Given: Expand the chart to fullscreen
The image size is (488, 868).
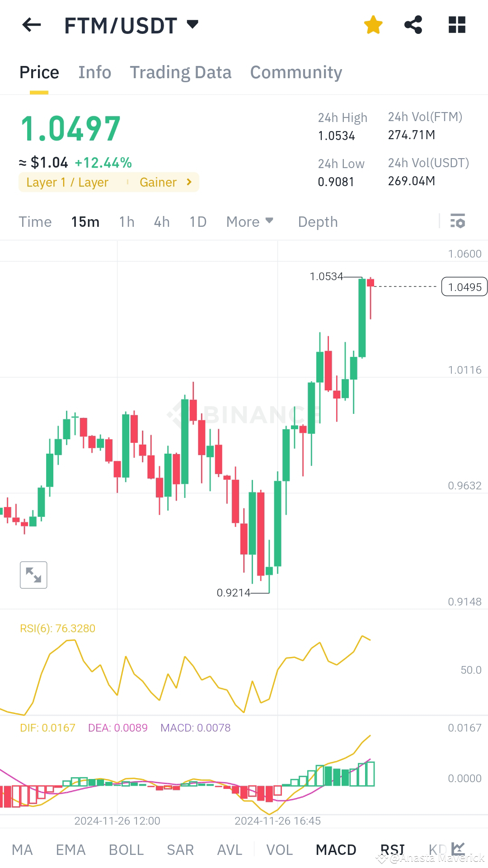Looking at the screenshot, I should tap(34, 574).
